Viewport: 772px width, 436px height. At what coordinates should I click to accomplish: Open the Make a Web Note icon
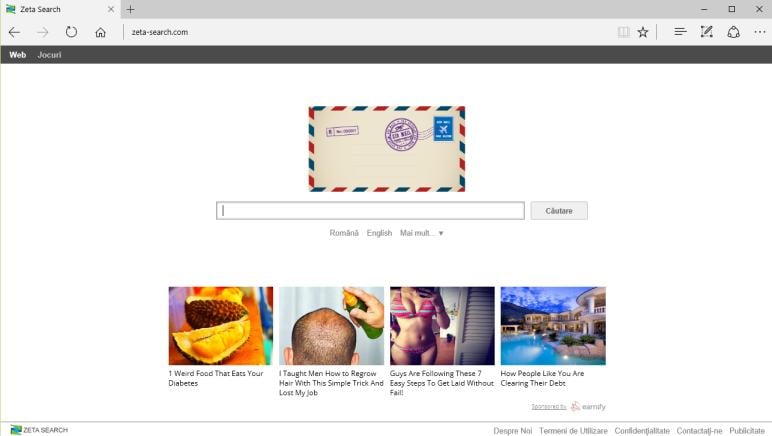click(707, 32)
